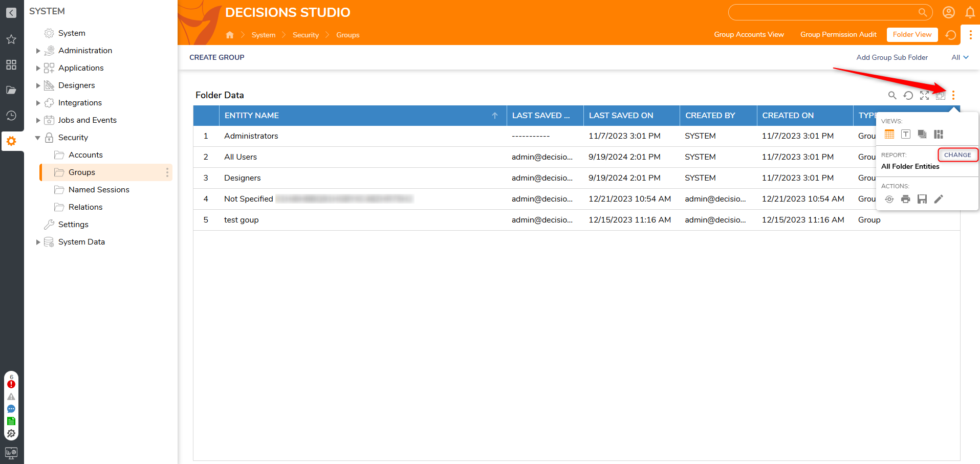Open the red error alerts icon

tap(11, 384)
